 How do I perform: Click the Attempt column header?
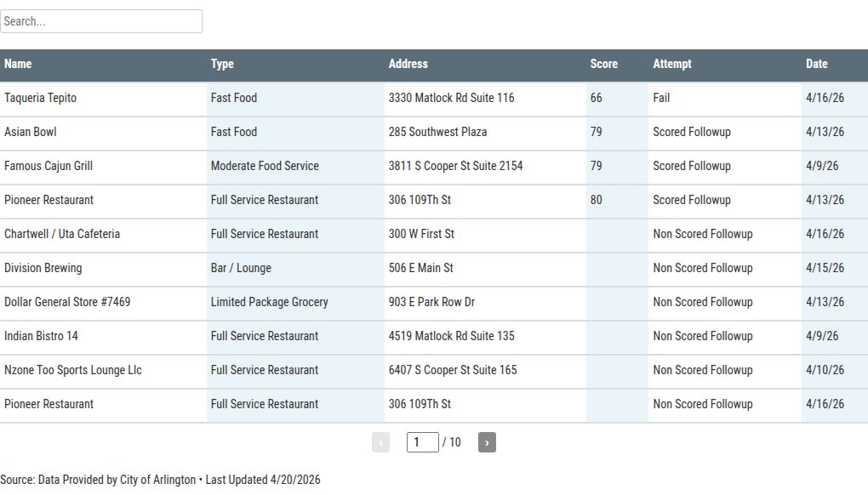[x=672, y=64]
